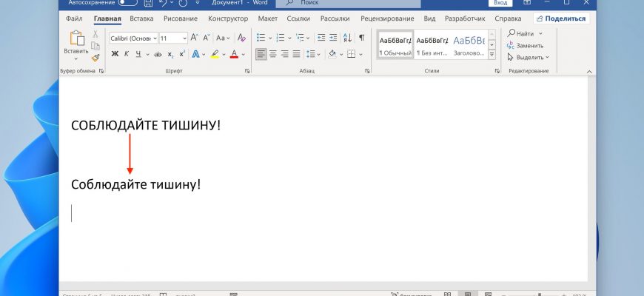644x296 pixels.
Task: Open the Calibri font name dropdown
Action: (133, 38)
